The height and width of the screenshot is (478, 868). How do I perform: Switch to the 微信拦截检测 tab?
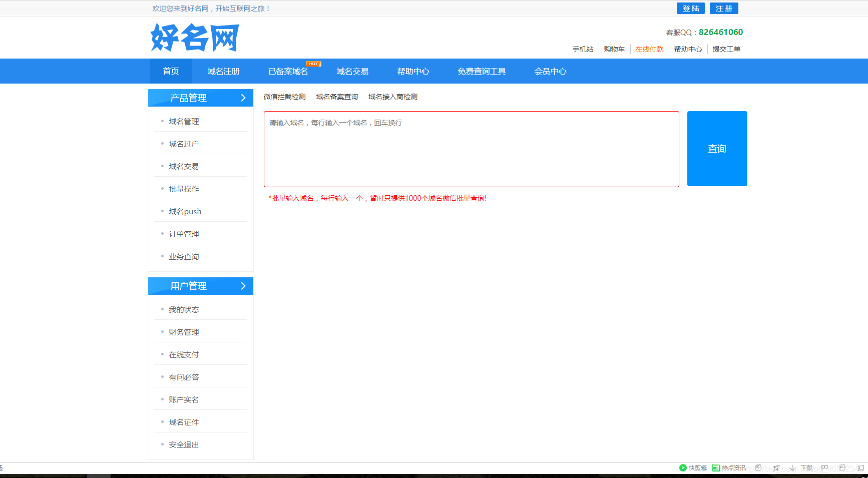(285, 97)
